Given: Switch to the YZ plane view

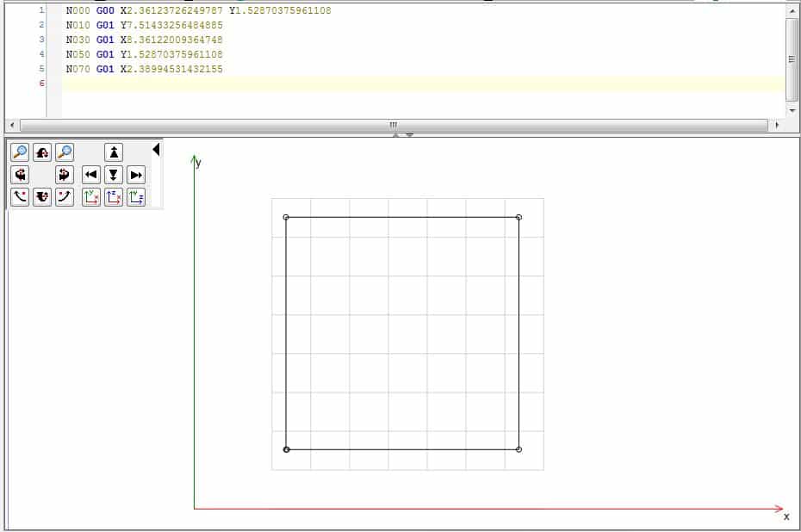Looking at the screenshot, I should [136, 197].
